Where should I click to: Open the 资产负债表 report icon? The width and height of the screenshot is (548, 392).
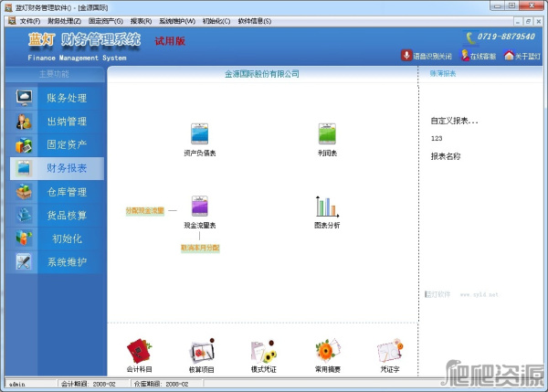199,133
